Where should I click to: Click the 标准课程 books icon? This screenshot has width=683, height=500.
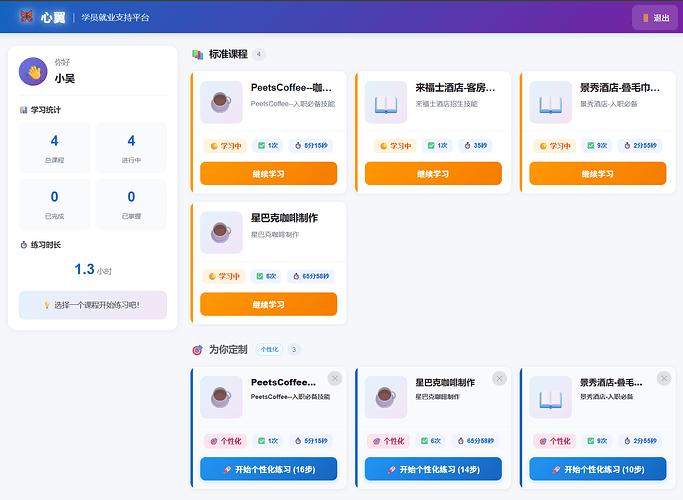point(198,54)
